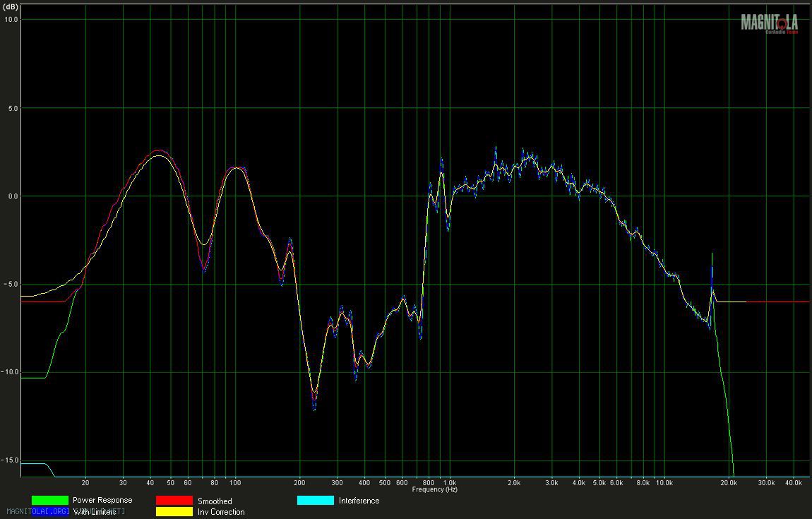Screen dimensions: 812x519
Task: Select the Power Response legend label
Action: tap(102, 500)
